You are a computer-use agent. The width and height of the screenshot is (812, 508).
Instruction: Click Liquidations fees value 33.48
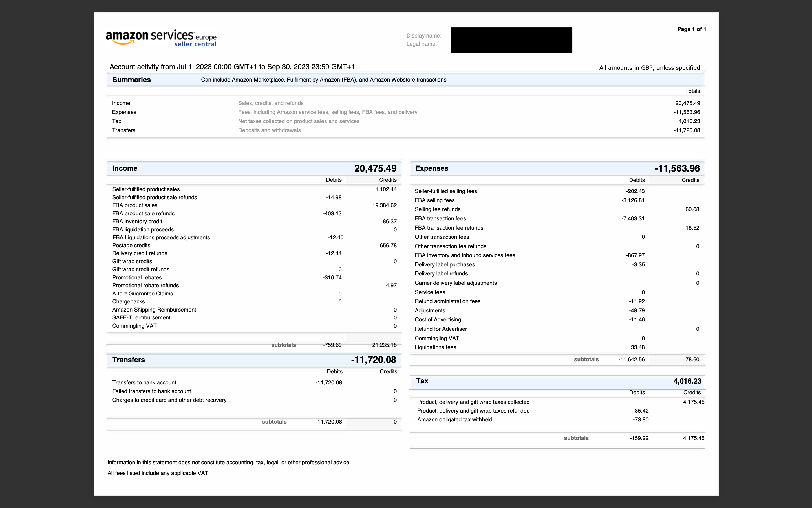pos(637,347)
